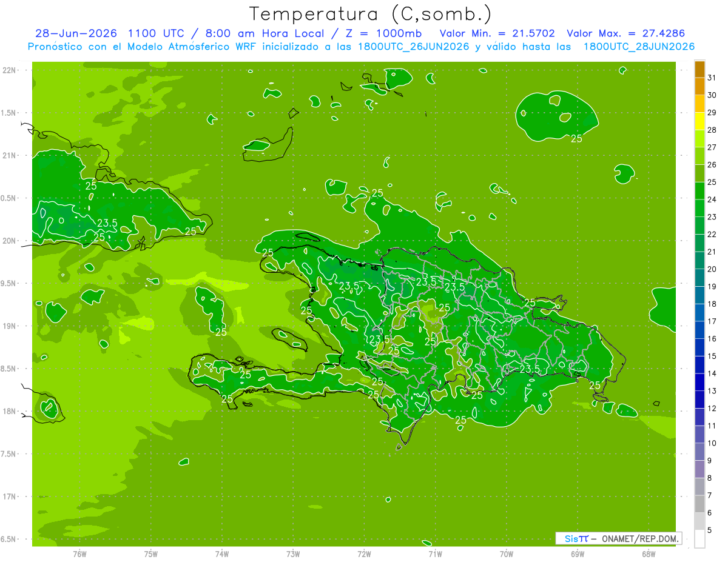Pick the blue color bar segment between 16 and 17
The image size is (728, 562).
699,330
